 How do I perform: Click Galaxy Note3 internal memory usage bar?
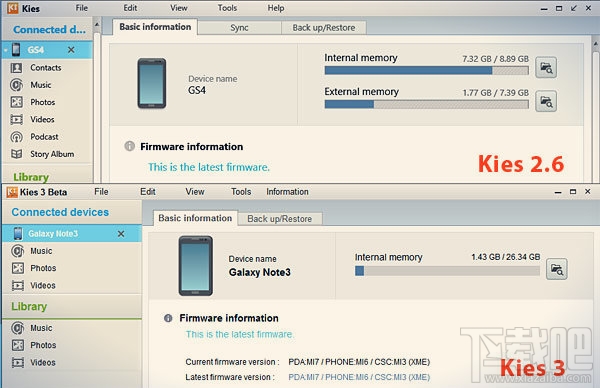pyautogui.click(x=447, y=271)
